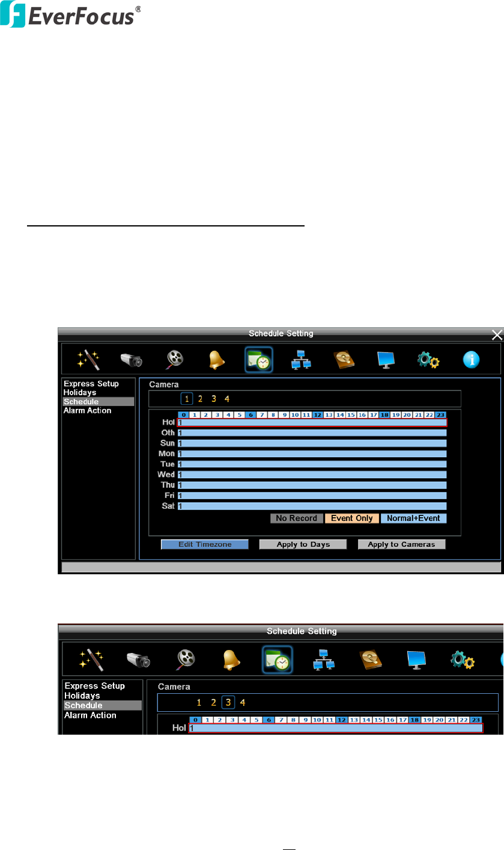
Task: Select Hol schedule bar in camera-3 window
Action: pyautogui.click(x=336, y=728)
